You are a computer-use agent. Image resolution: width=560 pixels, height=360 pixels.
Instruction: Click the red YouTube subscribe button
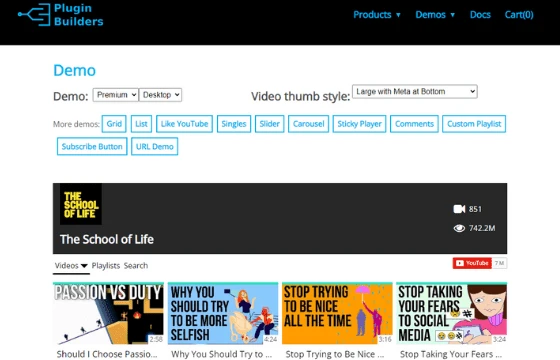(472, 263)
